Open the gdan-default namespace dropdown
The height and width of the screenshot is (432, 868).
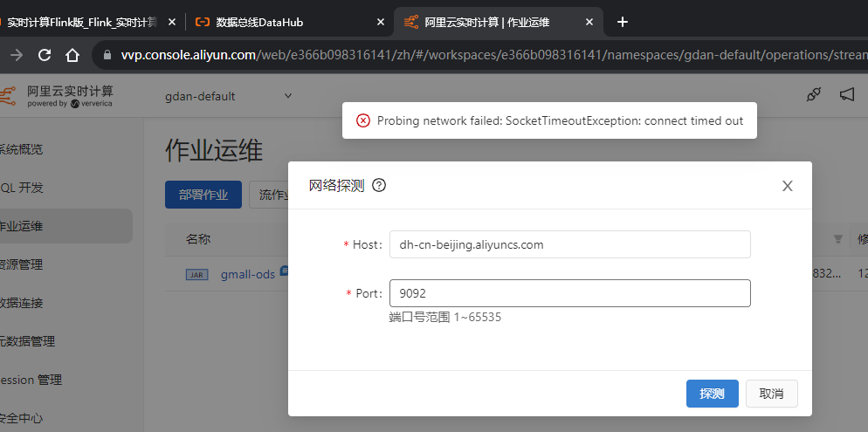[228, 96]
